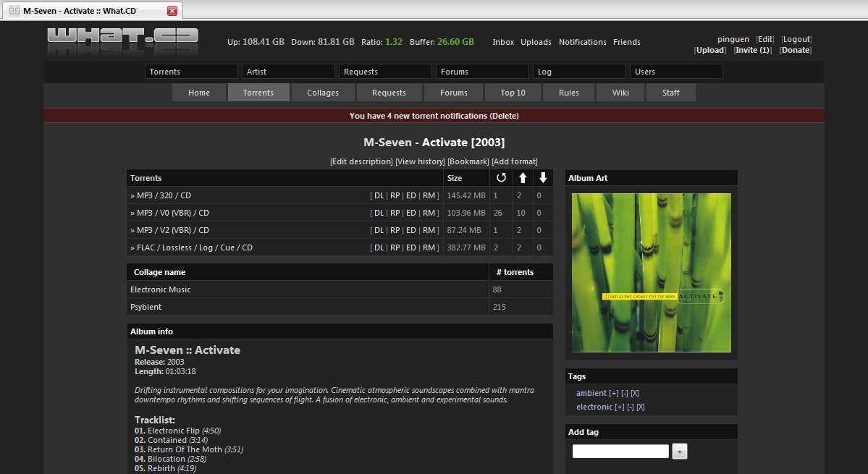Delete the ambient tag with [X]

coord(634,393)
